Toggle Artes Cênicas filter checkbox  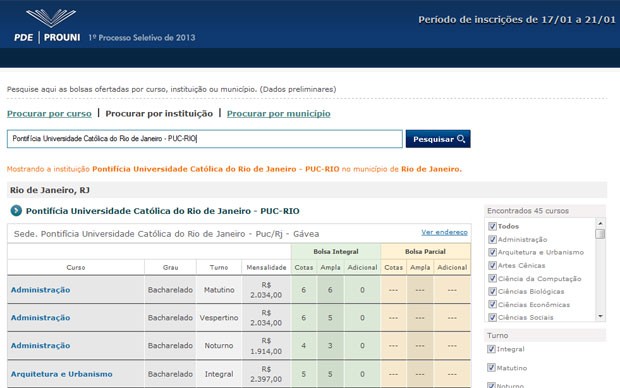tap(492, 265)
